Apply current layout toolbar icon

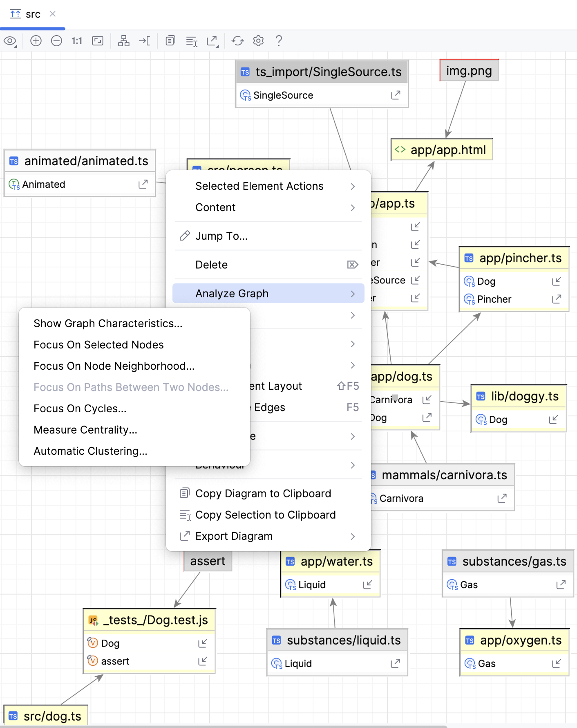click(x=124, y=41)
